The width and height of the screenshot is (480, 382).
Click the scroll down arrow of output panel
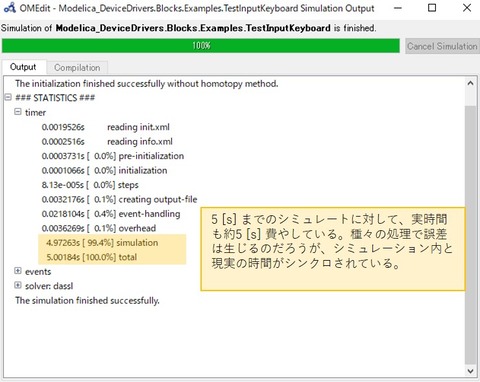(x=470, y=370)
